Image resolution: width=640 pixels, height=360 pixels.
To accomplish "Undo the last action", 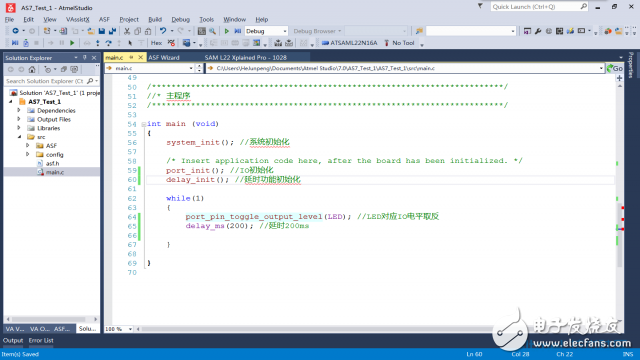I will [x=163, y=31].
